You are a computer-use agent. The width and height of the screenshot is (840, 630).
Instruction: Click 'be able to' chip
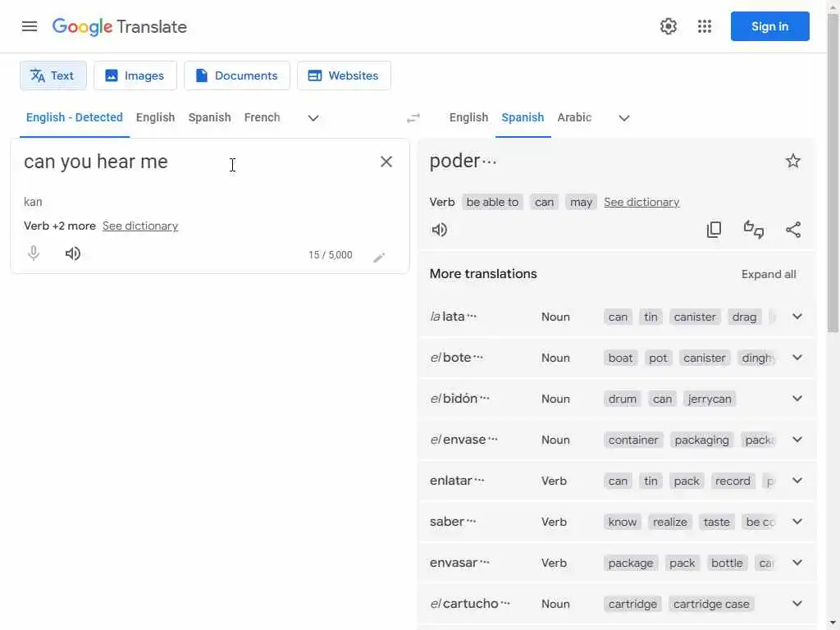tap(492, 202)
